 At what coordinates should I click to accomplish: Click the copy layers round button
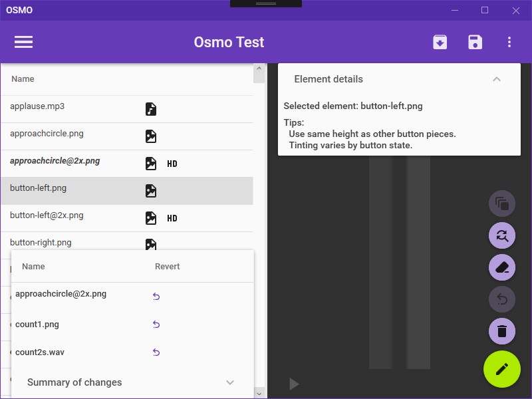tap(502, 203)
